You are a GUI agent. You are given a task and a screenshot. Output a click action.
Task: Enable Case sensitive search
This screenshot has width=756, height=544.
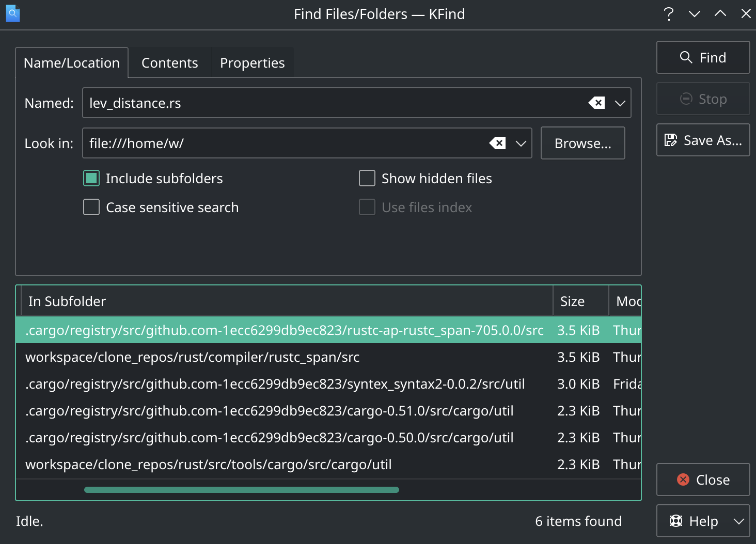(x=91, y=207)
